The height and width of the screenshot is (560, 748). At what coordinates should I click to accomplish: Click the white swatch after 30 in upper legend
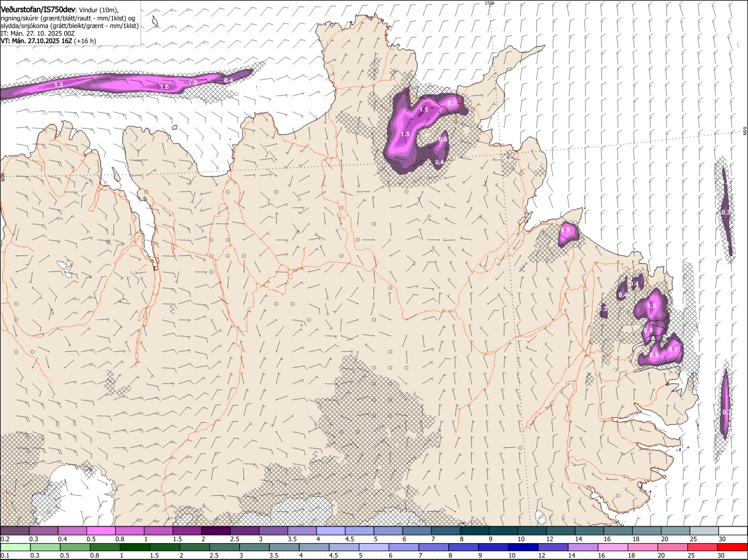pos(732,531)
